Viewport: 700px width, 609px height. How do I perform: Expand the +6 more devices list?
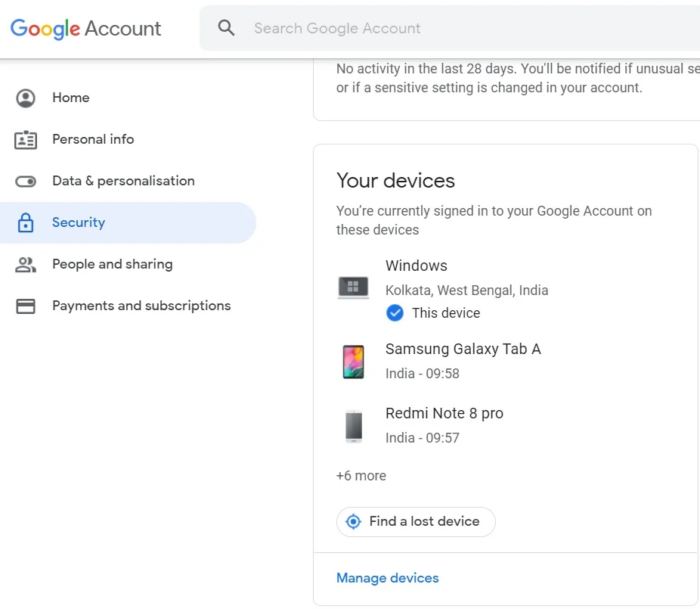click(361, 476)
